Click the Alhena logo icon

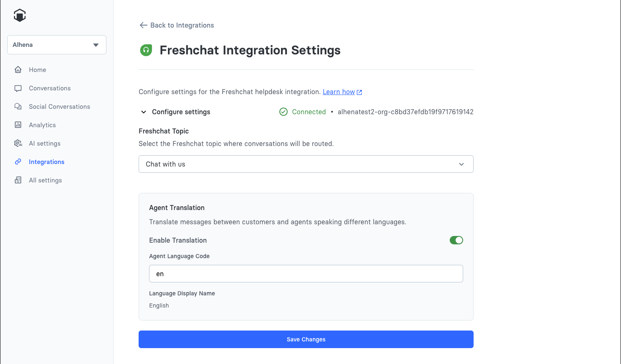20,15
